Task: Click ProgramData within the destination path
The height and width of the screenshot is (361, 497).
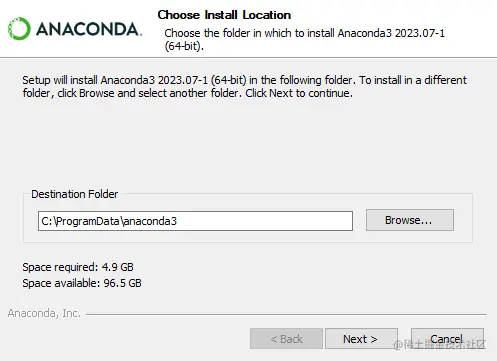Action: [x=88, y=221]
